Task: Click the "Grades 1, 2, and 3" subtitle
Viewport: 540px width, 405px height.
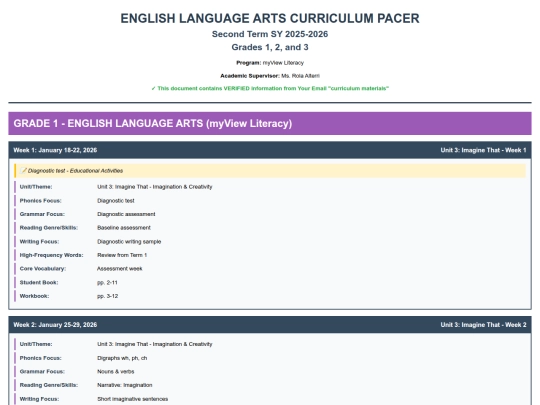Action: click(270, 47)
